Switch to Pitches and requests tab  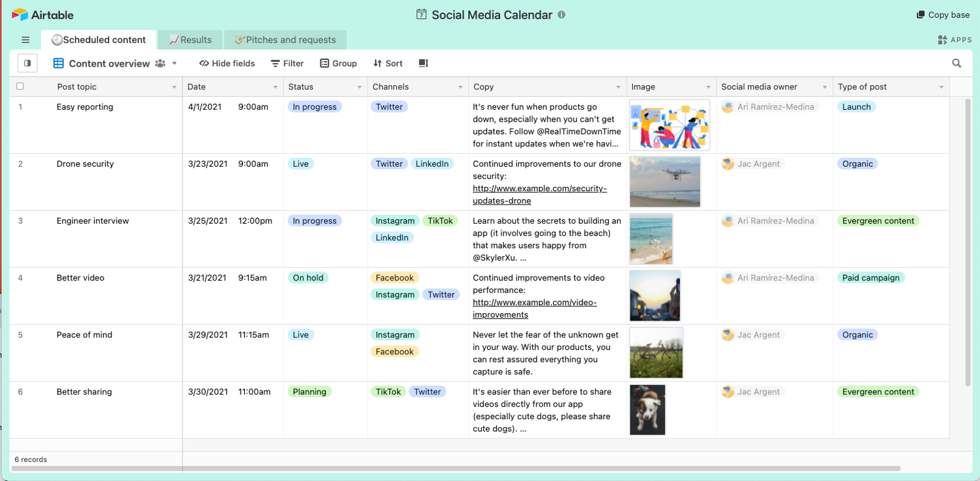click(285, 40)
